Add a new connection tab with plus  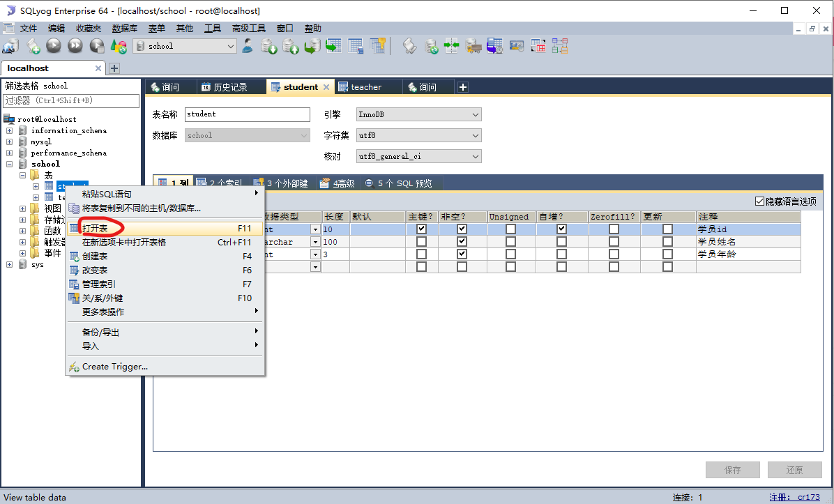tap(114, 68)
